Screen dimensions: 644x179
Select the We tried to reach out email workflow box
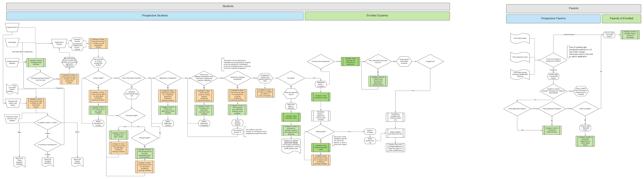98,110
